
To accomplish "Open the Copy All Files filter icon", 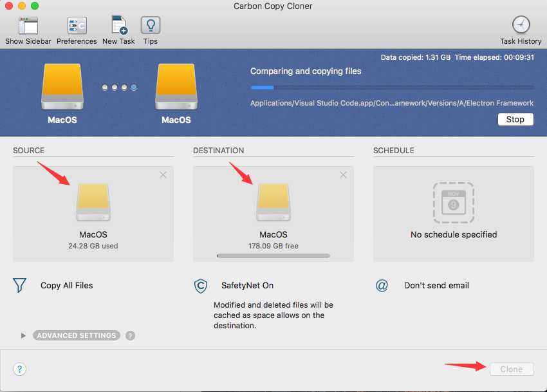I will 19,285.
